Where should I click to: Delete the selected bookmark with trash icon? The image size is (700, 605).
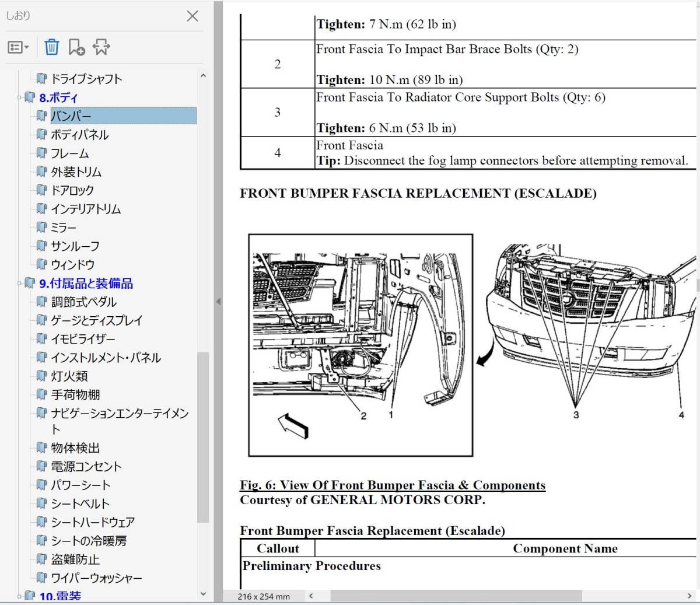click(x=52, y=47)
